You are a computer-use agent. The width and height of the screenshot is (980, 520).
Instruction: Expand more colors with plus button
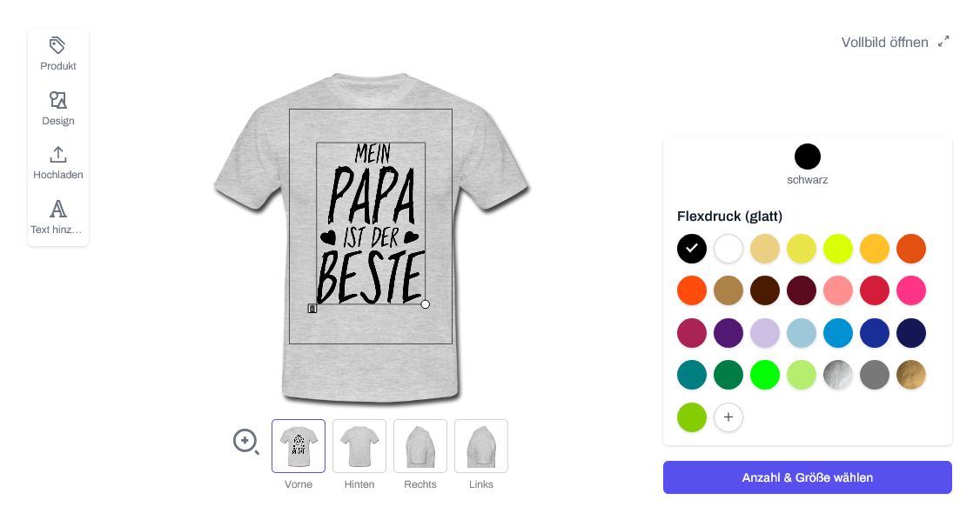pos(728,417)
